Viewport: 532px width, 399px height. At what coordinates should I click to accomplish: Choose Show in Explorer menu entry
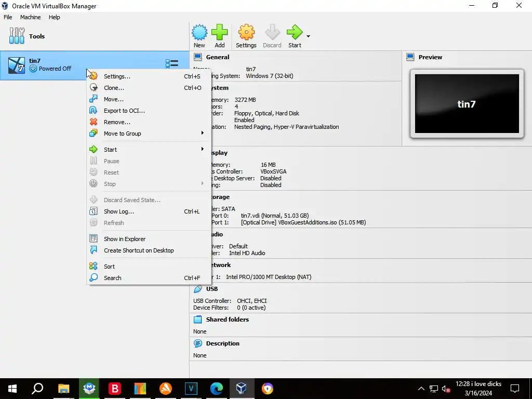tap(149, 239)
